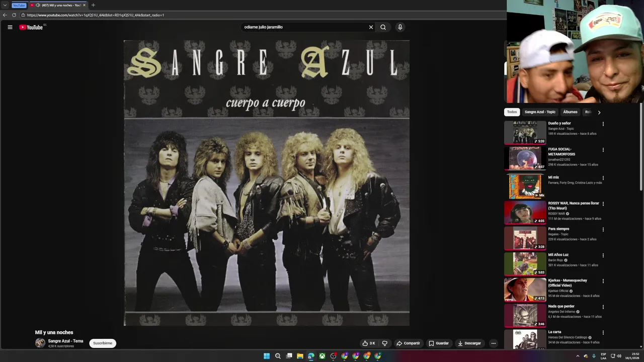The height and width of the screenshot is (362, 644).
Task: Open options menu for Kjarkas - Munasquechay
Action: click(x=603, y=281)
